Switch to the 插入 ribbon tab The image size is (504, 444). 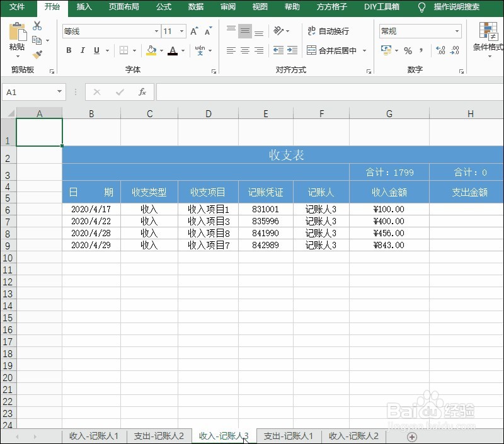point(84,8)
